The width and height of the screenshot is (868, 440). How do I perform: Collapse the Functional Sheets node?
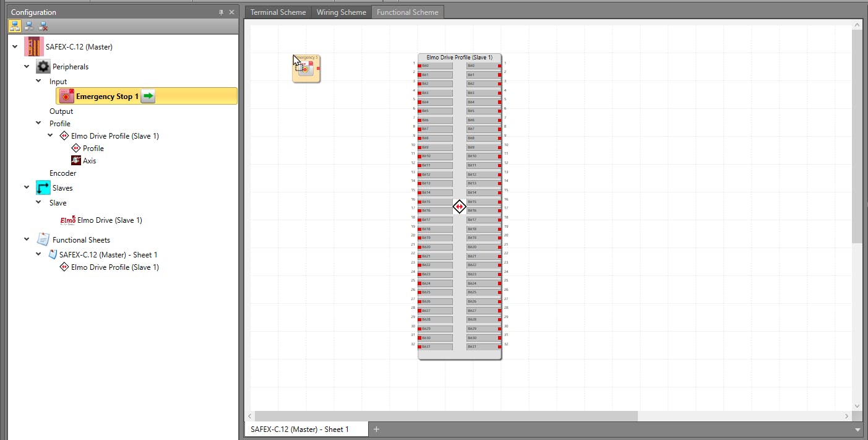(27, 239)
